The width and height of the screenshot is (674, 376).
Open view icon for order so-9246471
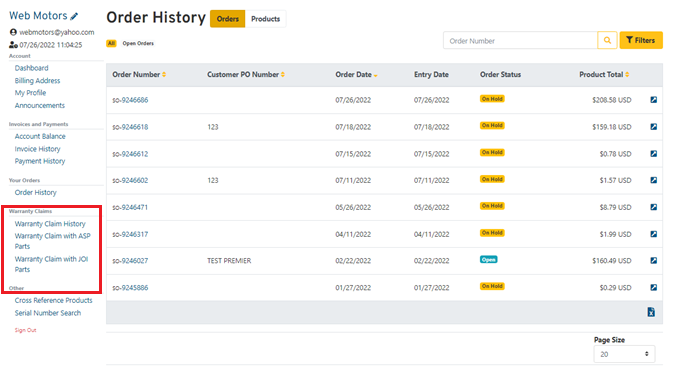tap(653, 207)
